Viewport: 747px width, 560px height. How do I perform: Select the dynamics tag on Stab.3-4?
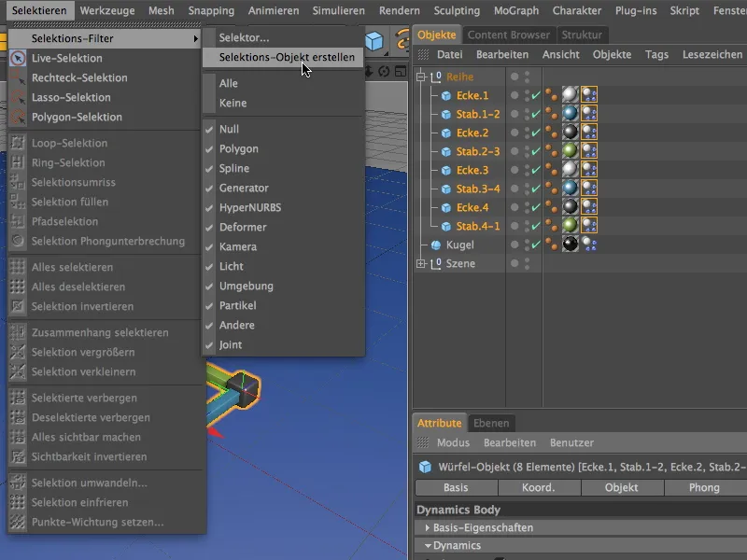589,189
